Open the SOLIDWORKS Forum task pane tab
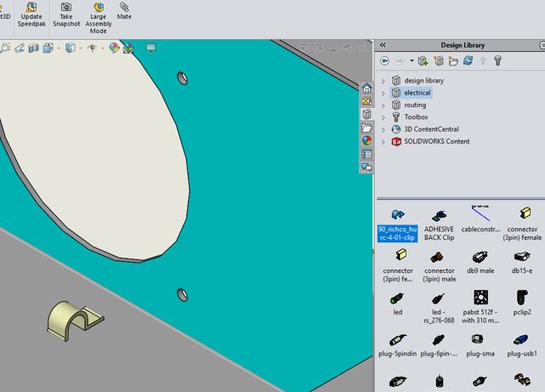This screenshot has width=545, height=392. [x=366, y=168]
